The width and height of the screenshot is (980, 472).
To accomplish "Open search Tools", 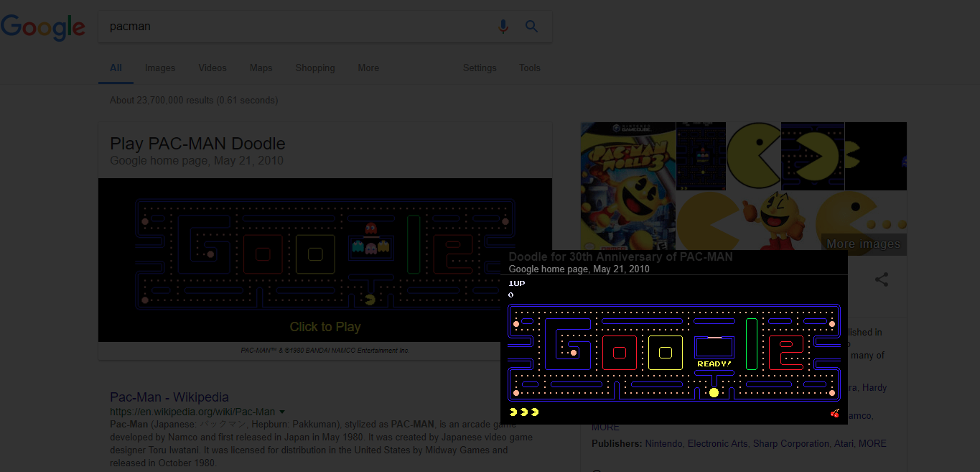I will pos(530,68).
